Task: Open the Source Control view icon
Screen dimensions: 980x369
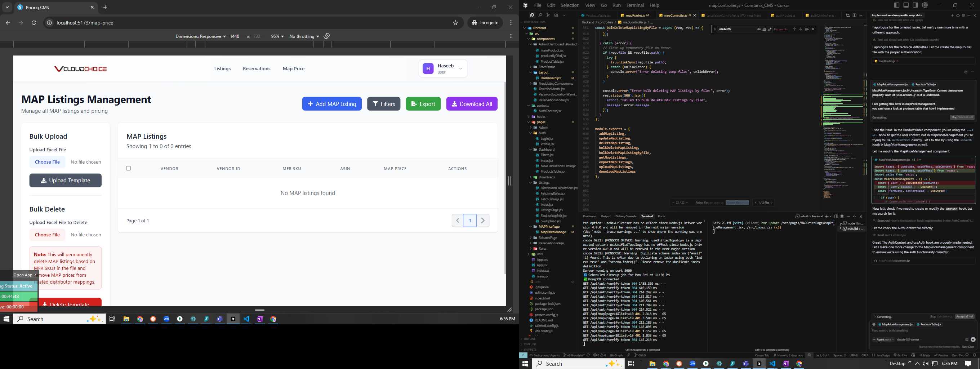Action: click(x=548, y=15)
